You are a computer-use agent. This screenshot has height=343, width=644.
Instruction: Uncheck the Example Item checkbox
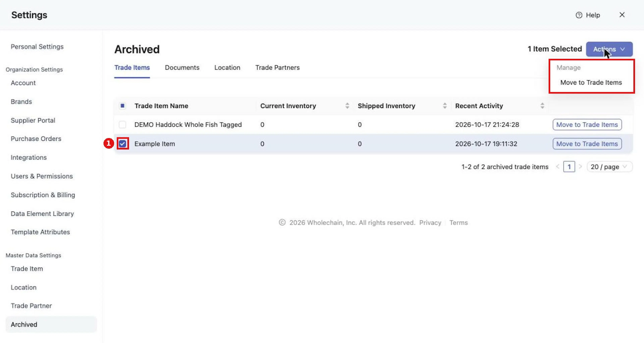click(x=122, y=144)
